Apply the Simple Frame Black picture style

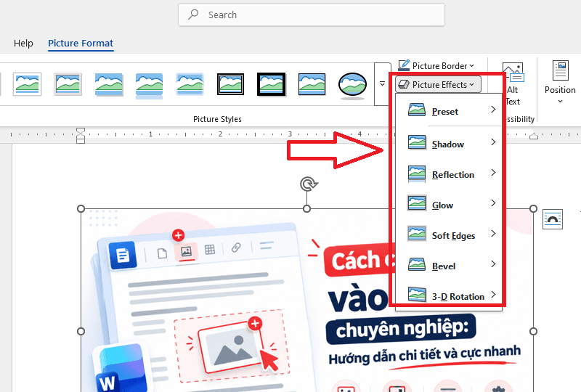(x=312, y=84)
